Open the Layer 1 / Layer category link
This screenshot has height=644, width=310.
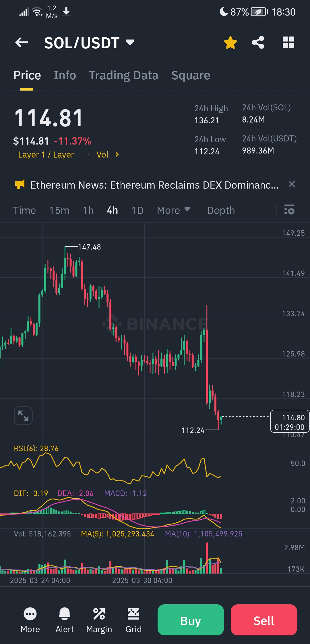click(x=46, y=155)
